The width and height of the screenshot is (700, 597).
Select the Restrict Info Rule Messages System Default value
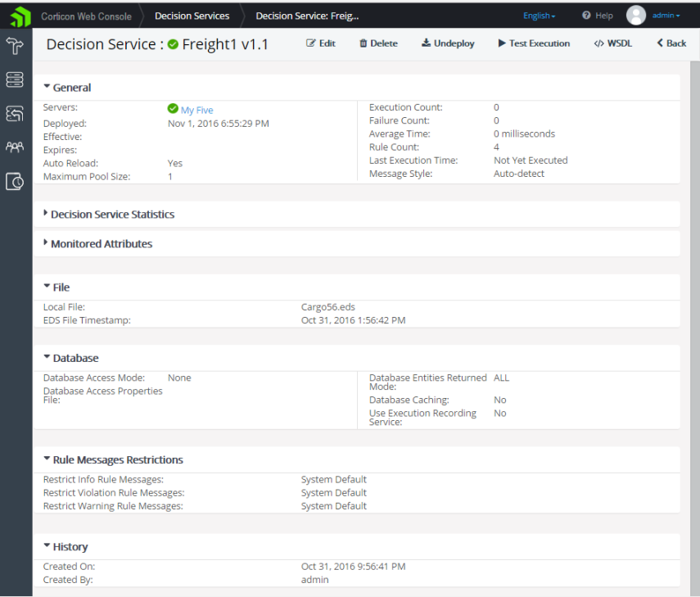[333, 480]
